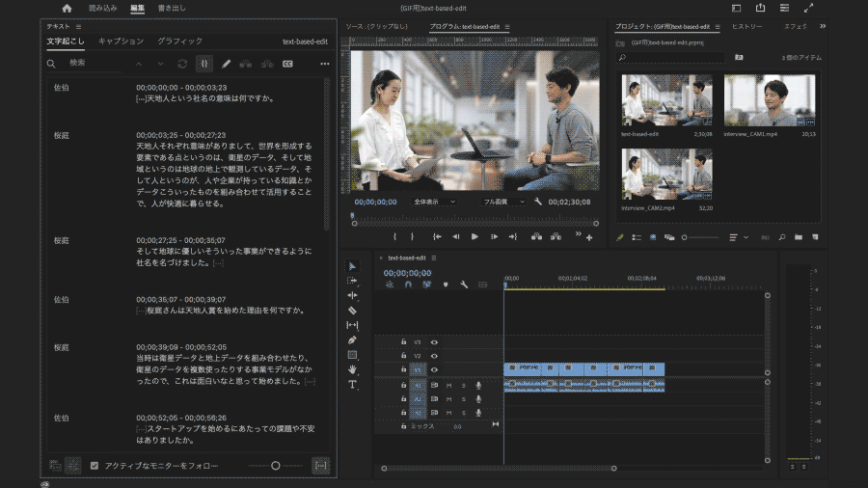The width and height of the screenshot is (868, 488).
Task: Open the Program monitor panel menu
Action: (507, 27)
